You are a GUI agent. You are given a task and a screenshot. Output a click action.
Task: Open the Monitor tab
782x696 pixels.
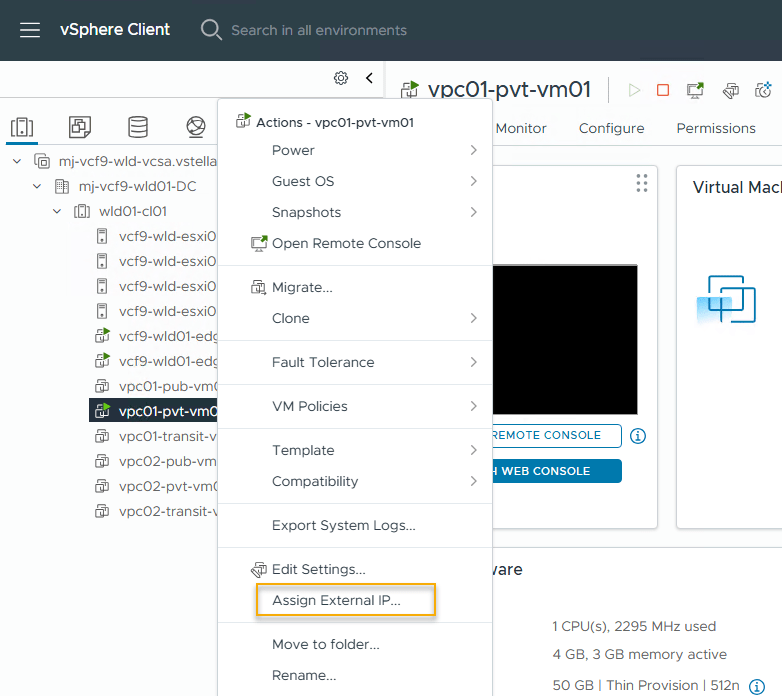pyautogui.click(x=521, y=128)
